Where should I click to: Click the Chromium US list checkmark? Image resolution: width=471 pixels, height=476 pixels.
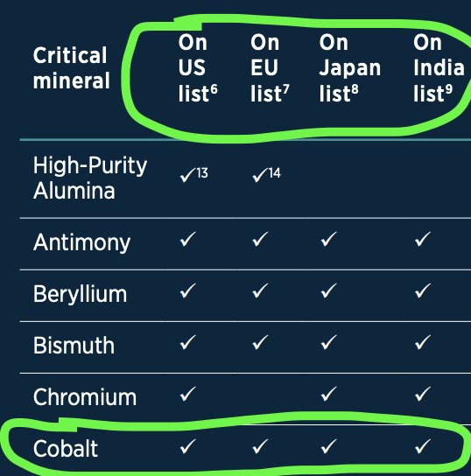point(187,394)
